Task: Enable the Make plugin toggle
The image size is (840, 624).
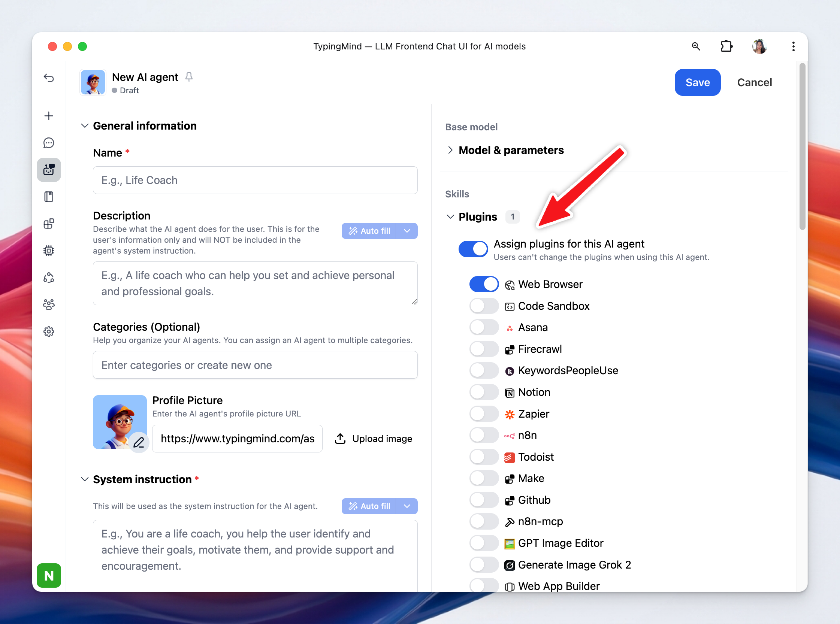Action: (x=484, y=479)
